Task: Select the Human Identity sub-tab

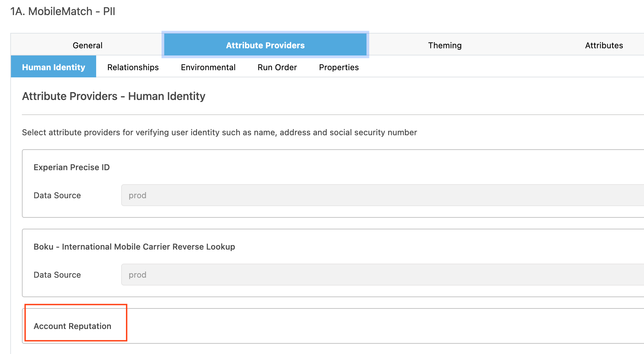Action: point(54,67)
